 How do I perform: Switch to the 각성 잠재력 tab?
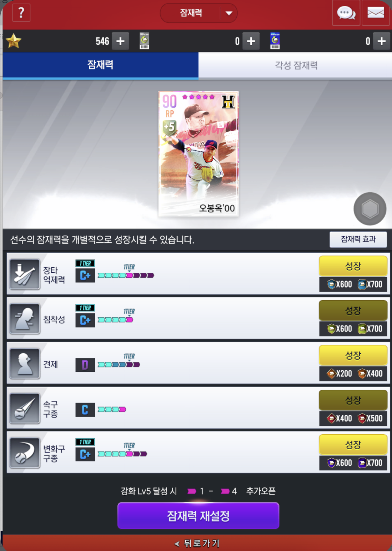click(x=295, y=65)
